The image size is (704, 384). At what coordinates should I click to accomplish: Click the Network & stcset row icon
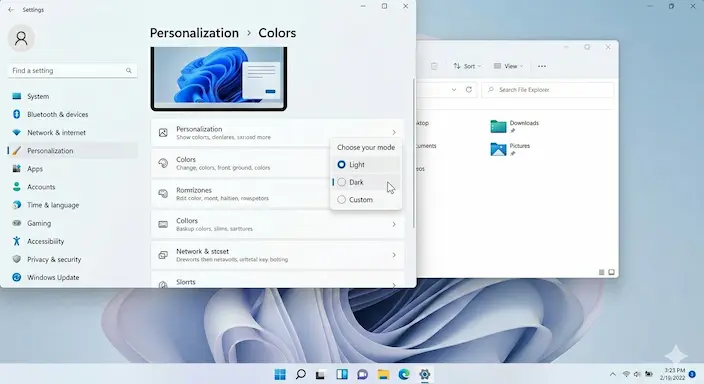163,255
